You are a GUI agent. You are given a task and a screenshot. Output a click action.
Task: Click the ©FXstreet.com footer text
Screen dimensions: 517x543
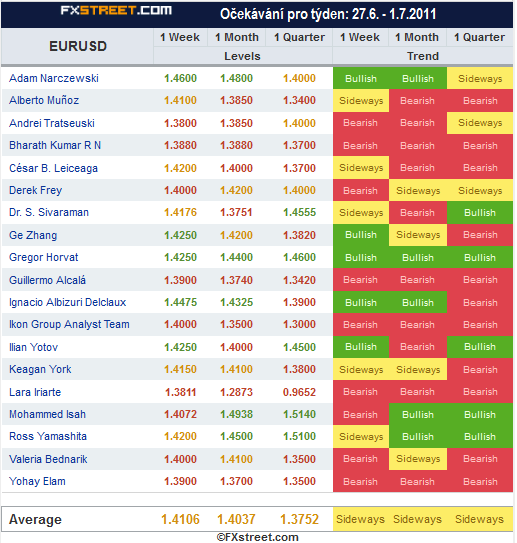(x=257, y=537)
